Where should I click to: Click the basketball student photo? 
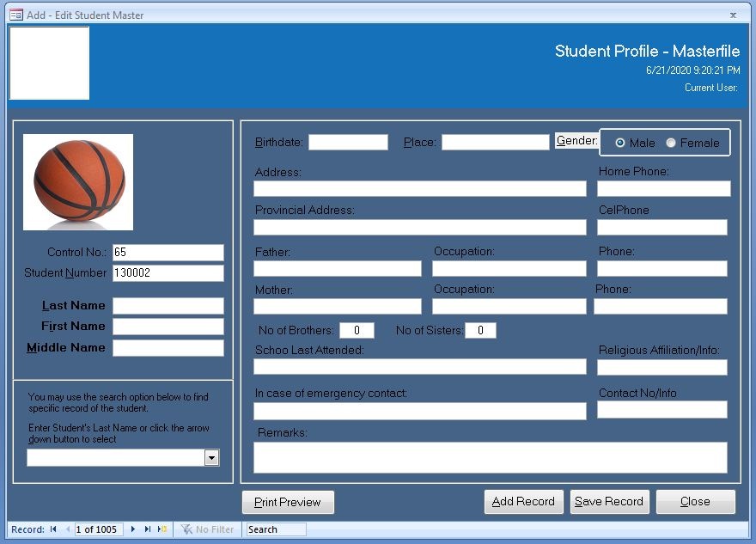click(x=78, y=181)
